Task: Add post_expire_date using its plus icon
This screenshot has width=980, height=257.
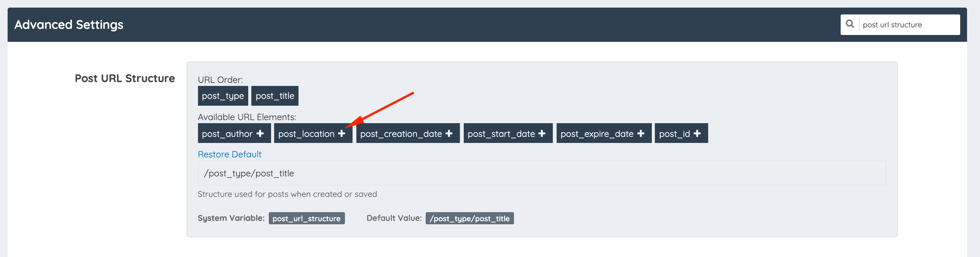Action: click(x=641, y=133)
